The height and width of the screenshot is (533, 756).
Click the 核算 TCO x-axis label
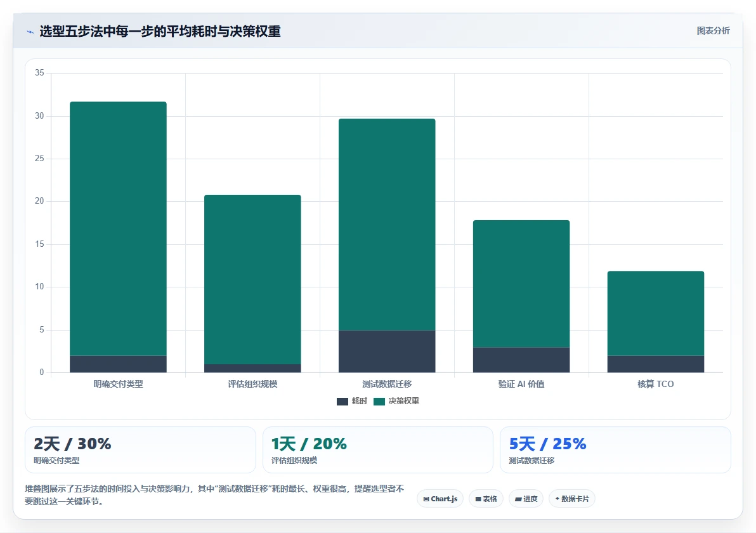(656, 385)
